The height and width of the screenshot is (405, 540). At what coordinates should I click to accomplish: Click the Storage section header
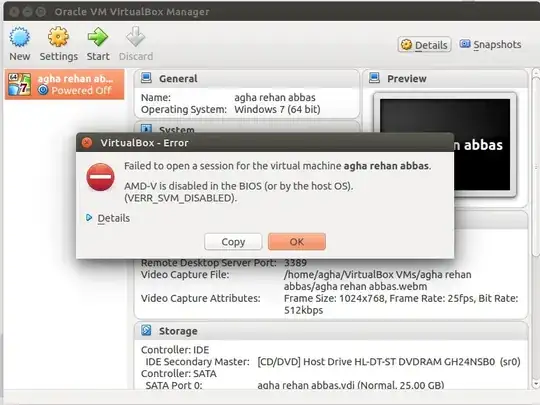pos(331,331)
